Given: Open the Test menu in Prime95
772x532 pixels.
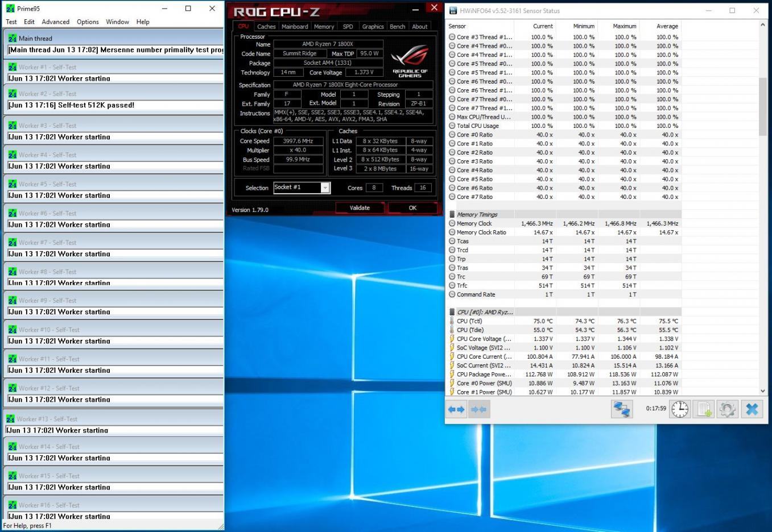Looking at the screenshot, I should (x=11, y=22).
